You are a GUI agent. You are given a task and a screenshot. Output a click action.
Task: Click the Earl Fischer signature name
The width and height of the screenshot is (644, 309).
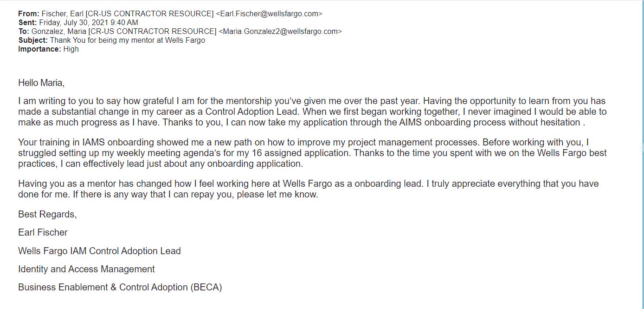pos(43,232)
